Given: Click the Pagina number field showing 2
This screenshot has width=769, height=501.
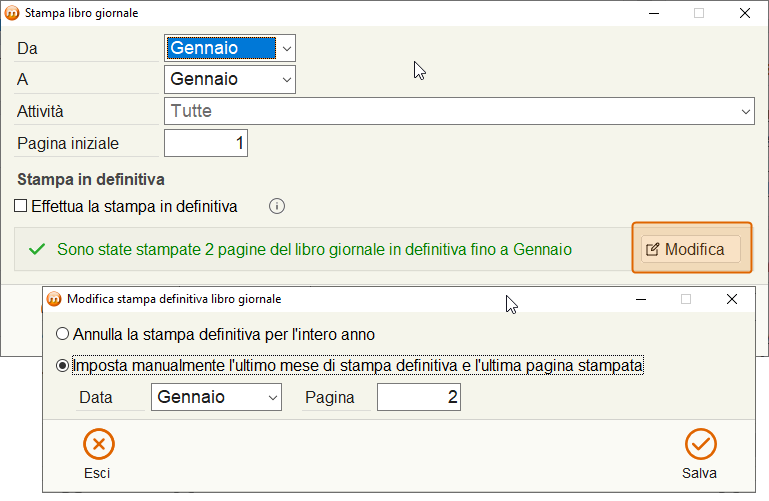Looking at the screenshot, I should 419,397.
